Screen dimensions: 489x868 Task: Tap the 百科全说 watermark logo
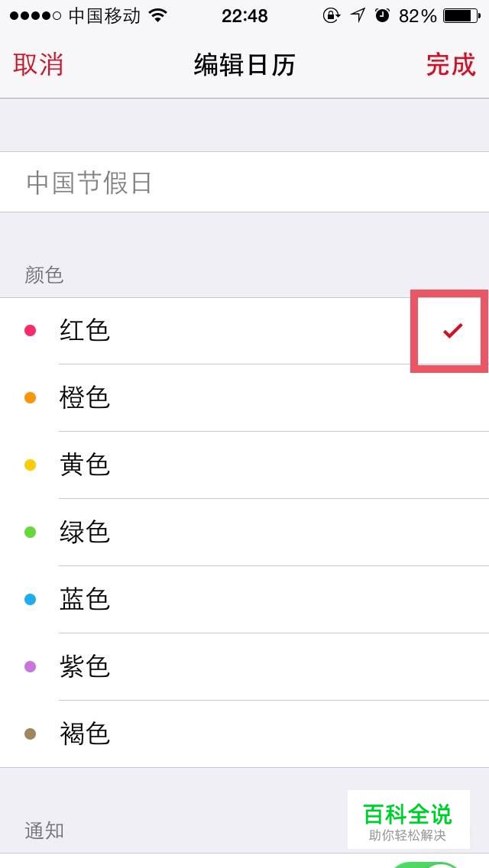409,820
